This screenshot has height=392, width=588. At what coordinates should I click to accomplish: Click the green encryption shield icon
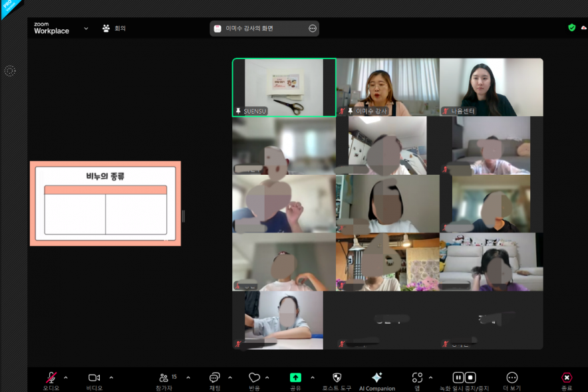point(571,28)
